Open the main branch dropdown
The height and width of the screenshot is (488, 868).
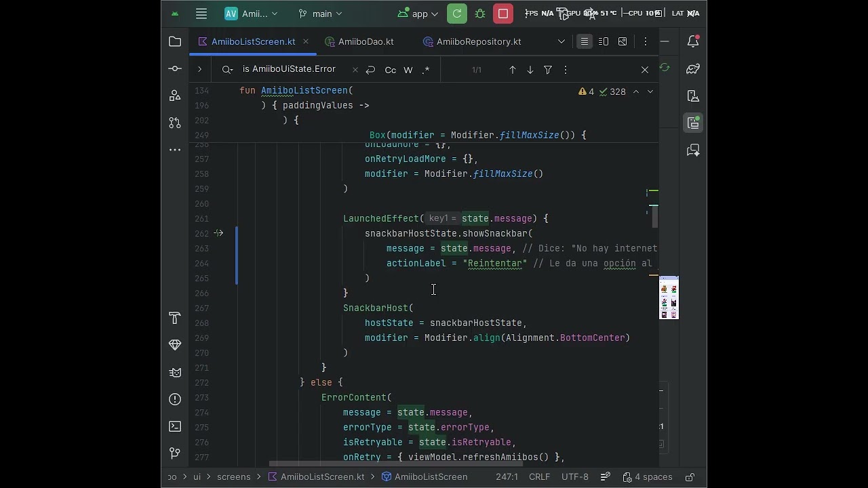pyautogui.click(x=320, y=14)
